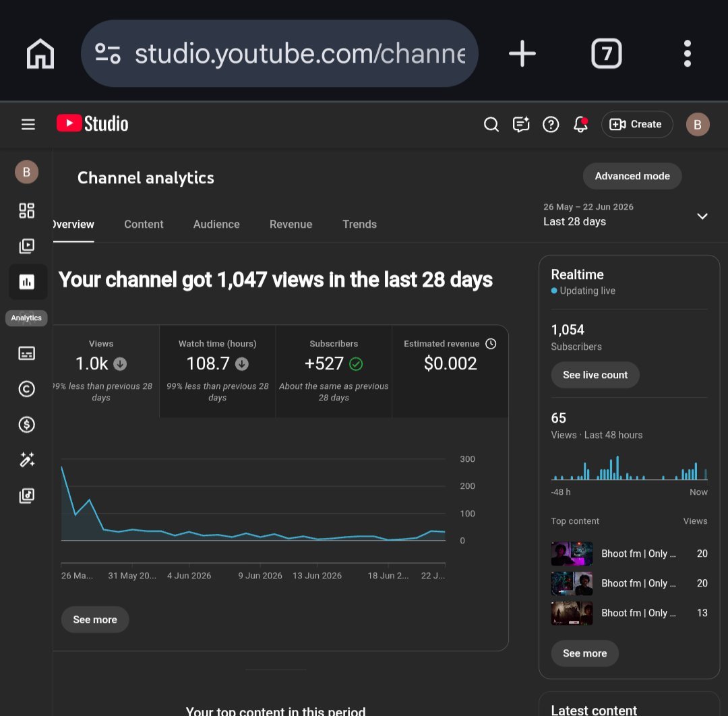The width and height of the screenshot is (728, 716).
Task: Click the 65 views last 48 hours value
Action: [x=559, y=419]
